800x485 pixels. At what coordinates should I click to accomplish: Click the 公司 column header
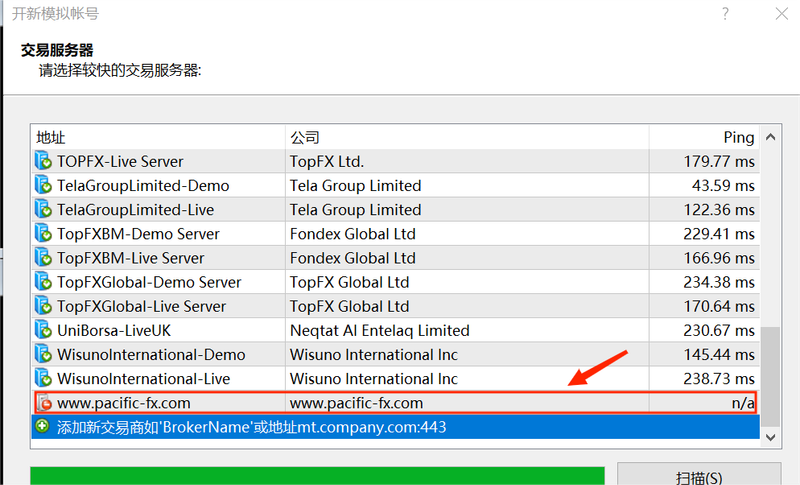click(467, 137)
